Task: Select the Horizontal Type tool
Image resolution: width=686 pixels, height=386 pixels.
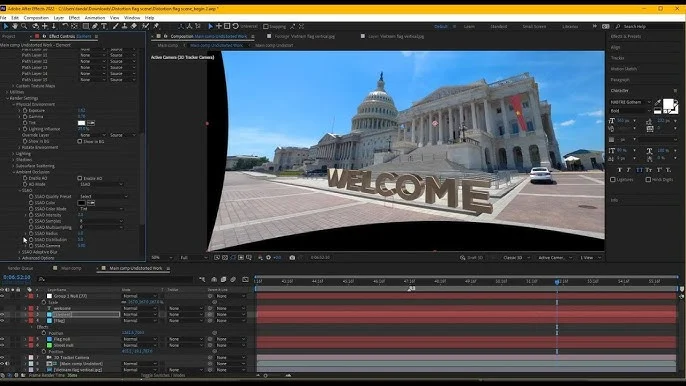Action: pyautogui.click(x=104, y=26)
